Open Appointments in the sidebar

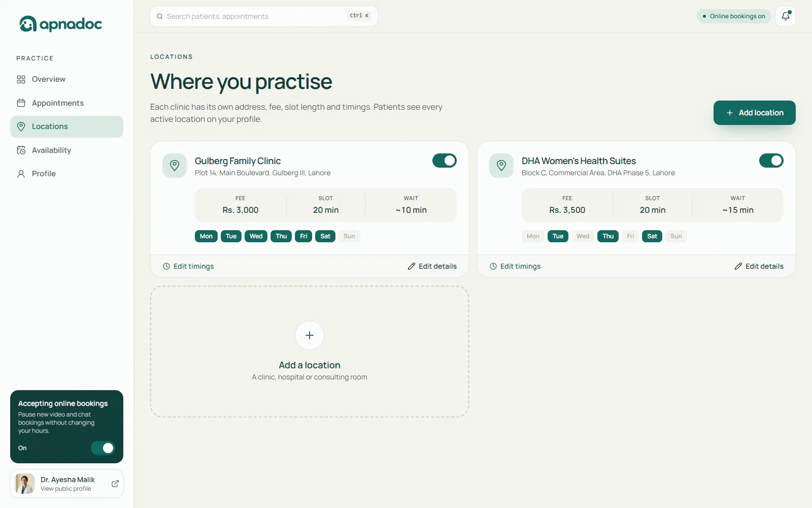click(x=66, y=103)
